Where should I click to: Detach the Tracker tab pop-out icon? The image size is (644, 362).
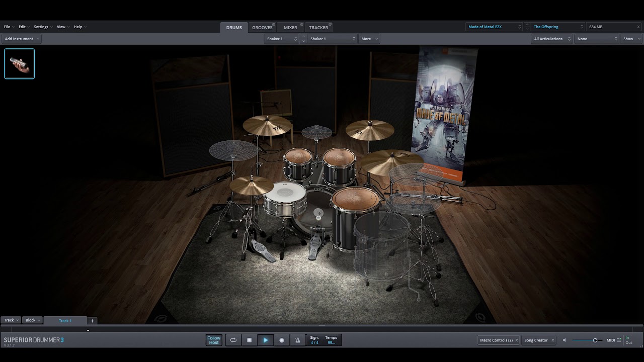click(330, 25)
